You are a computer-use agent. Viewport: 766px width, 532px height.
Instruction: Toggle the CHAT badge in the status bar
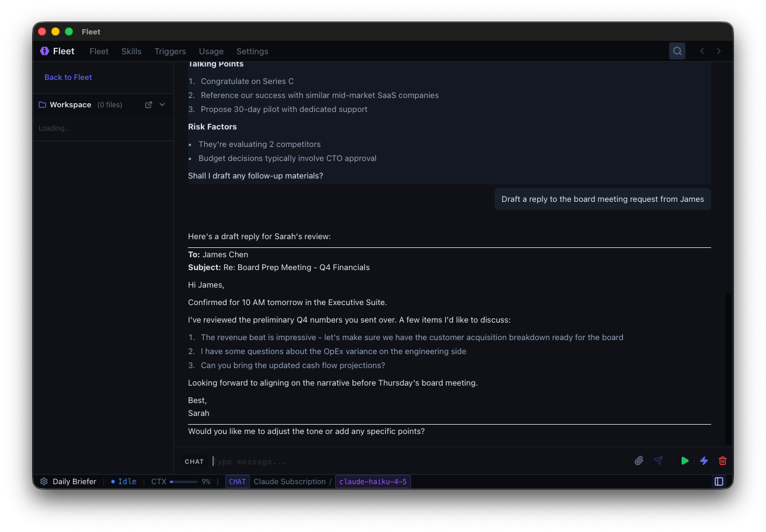tap(237, 481)
